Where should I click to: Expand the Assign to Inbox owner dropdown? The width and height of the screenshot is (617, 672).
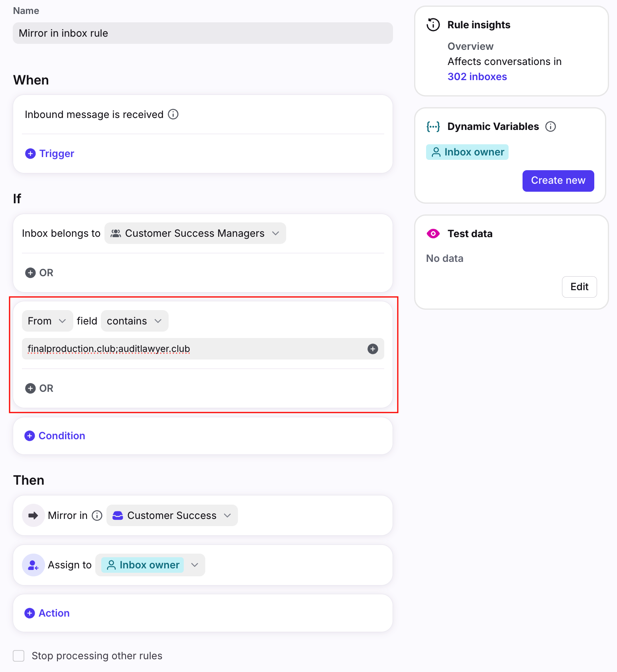click(195, 565)
